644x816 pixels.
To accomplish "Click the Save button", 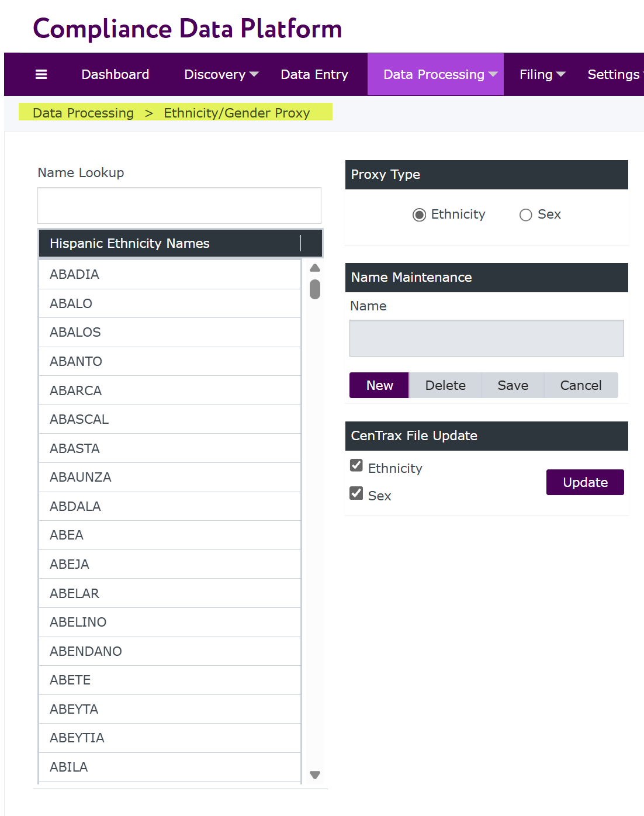I will (513, 385).
